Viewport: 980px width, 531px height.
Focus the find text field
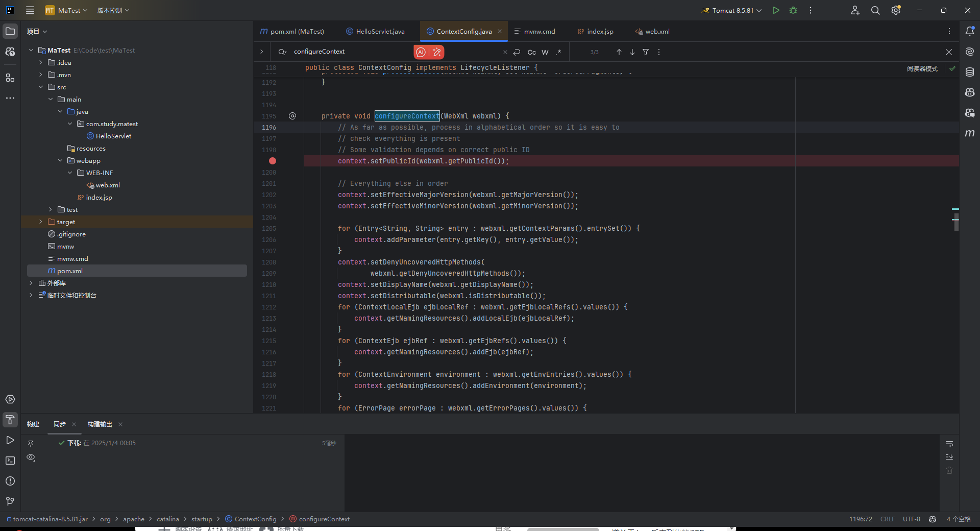[352, 52]
